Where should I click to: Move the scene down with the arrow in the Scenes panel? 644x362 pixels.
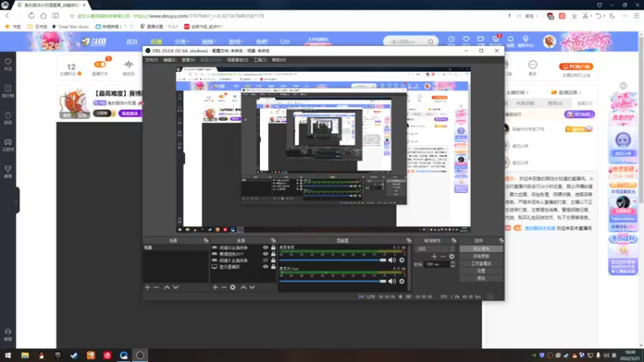click(175, 287)
